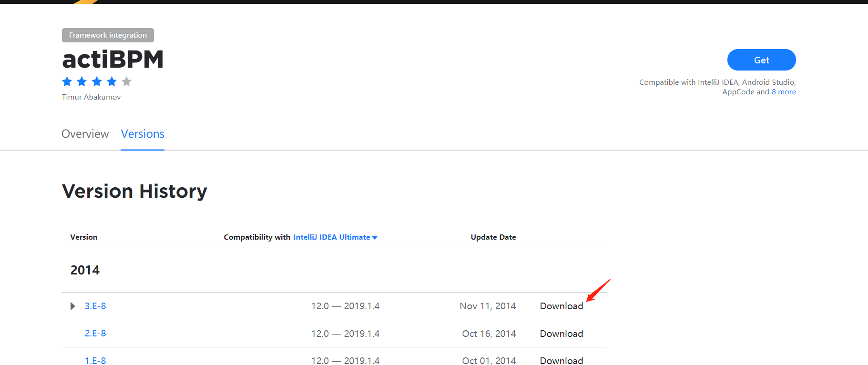This screenshot has width=868, height=365.
Task: Click the 'Version History' heading
Action: click(134, 191)
